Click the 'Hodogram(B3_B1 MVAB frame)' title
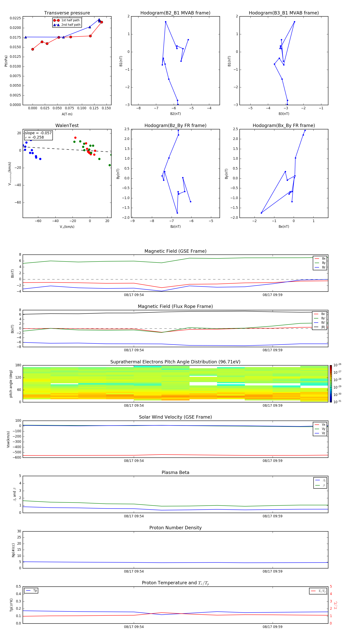 [284, 13]
